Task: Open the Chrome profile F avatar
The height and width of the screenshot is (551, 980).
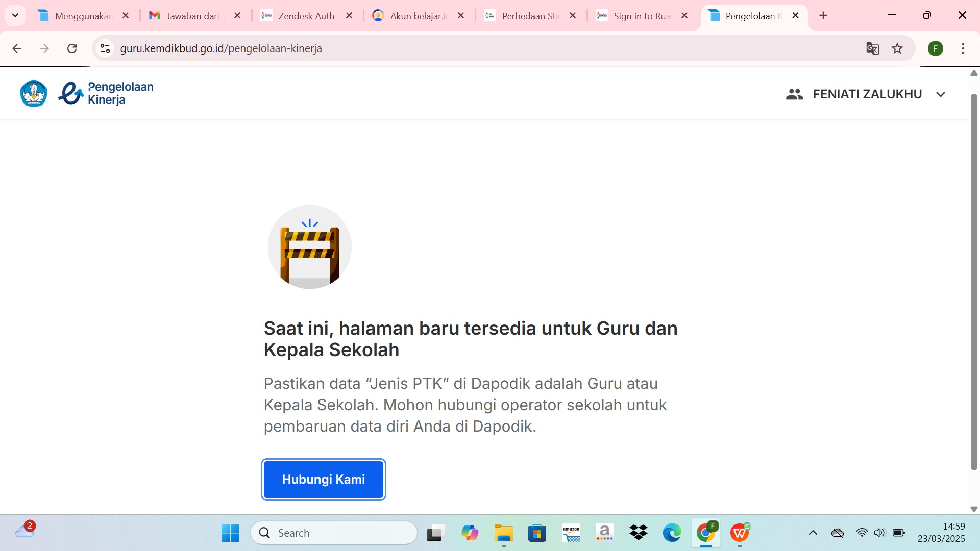Action: coord(935,48)
